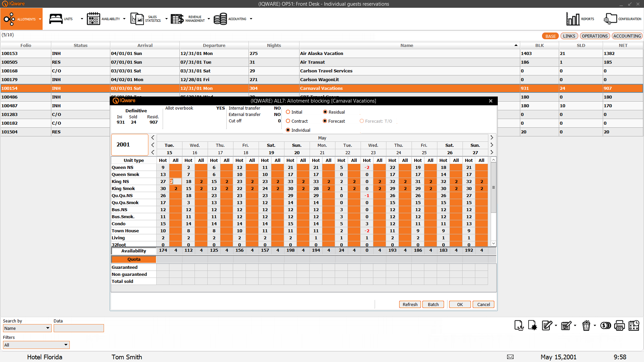Expand the Revenue Management dropdown arrow
The height and width of the screenshot is (362, 644).
(209, 19)
